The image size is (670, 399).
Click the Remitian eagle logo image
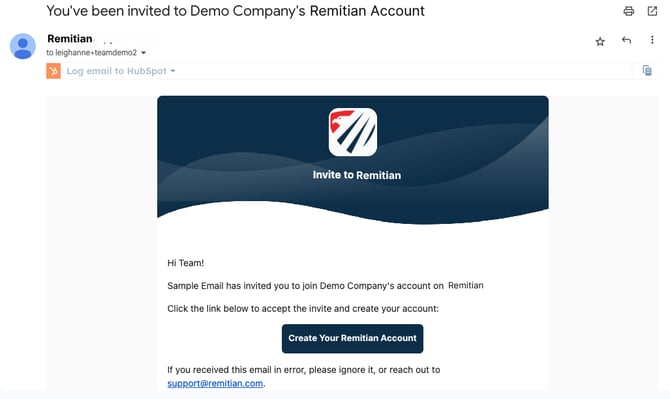click(353, 132)
